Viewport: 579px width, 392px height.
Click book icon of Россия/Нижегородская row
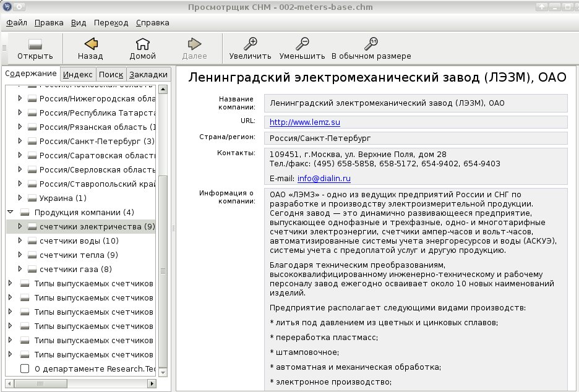point(32,98)
